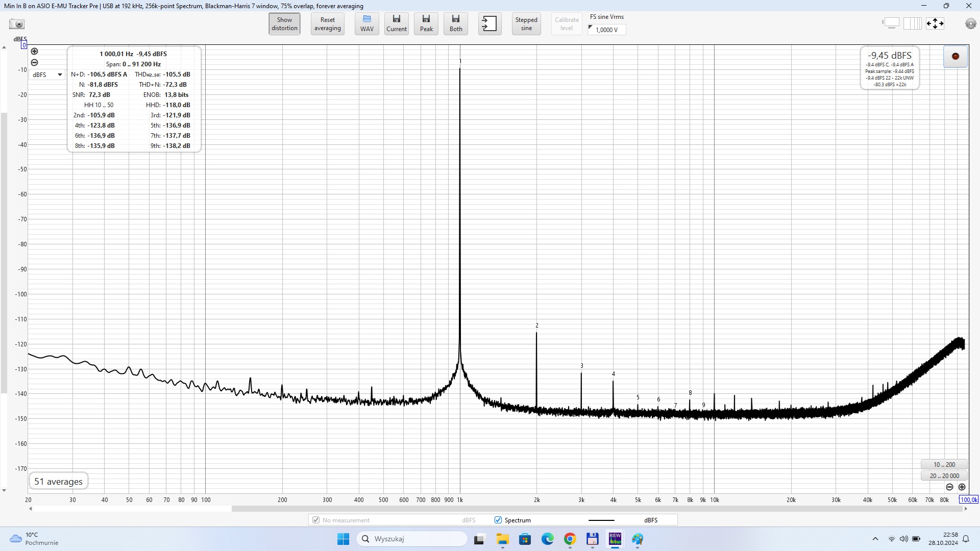Open volume control in system tray
Viewport: 980px width, 551px height.
click(x=903, y=539)
